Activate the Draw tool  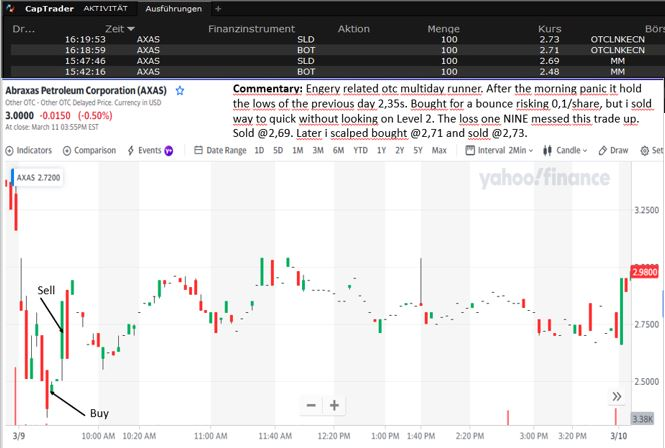pos(613,151)
